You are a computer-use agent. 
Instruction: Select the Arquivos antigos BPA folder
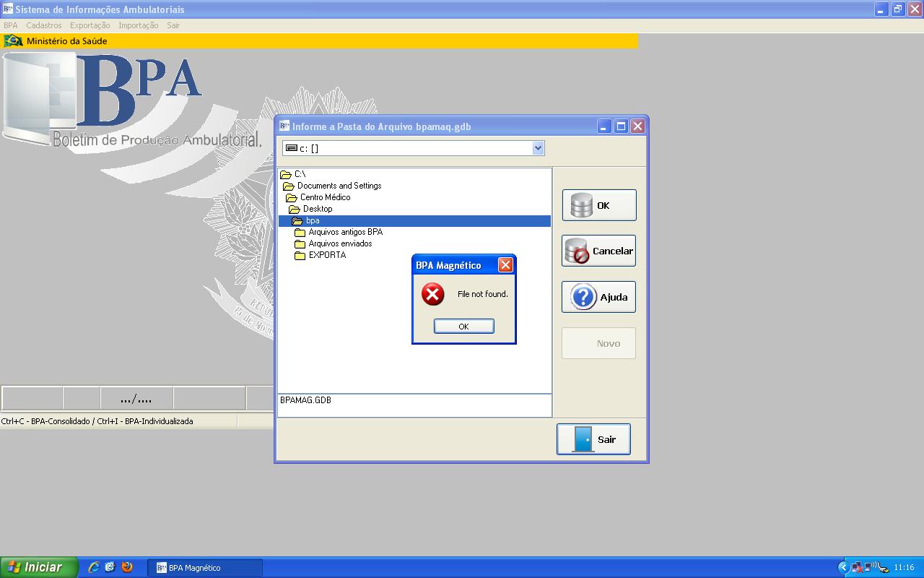[x=345, y=232]
